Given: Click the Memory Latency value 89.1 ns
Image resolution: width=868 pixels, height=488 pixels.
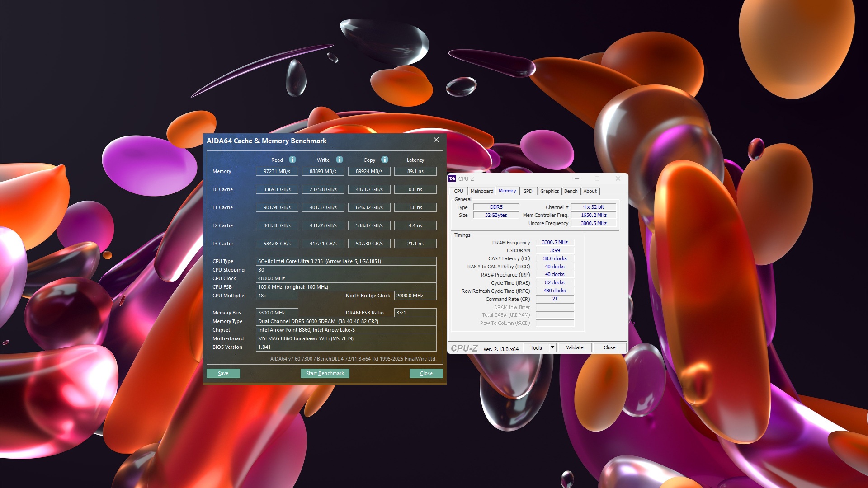Looking at the screenshot, I should (x=415, y=171).
